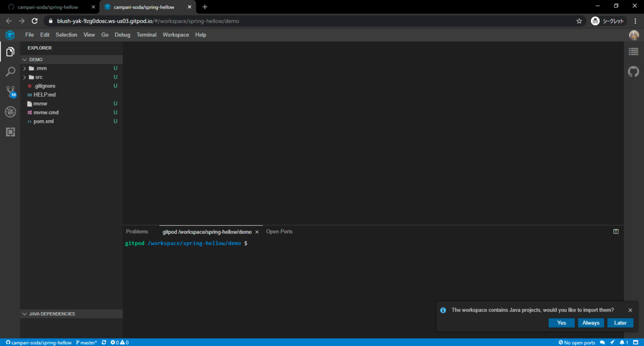Click the errors and warnings count in status bar
This screenshot has height=346, width=644.
tap(119, 342)
